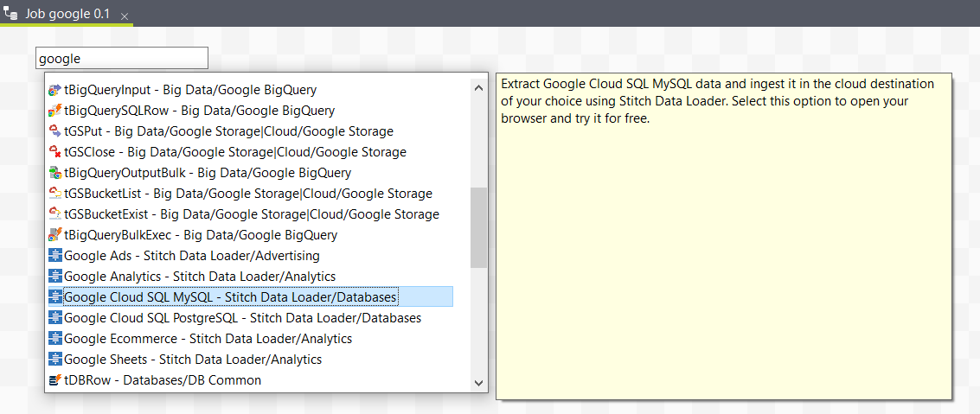Viewport: 980px width, 414px height.
Task: Select Google Ecommerce Stitch Data Loader entry
Action: [x=208, y=339]
